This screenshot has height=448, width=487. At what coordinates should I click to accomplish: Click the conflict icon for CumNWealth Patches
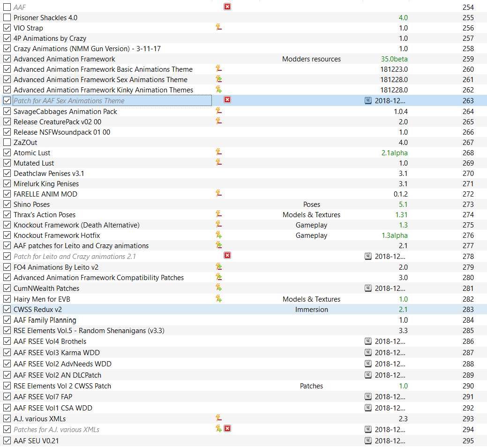[x=218, y=288]
